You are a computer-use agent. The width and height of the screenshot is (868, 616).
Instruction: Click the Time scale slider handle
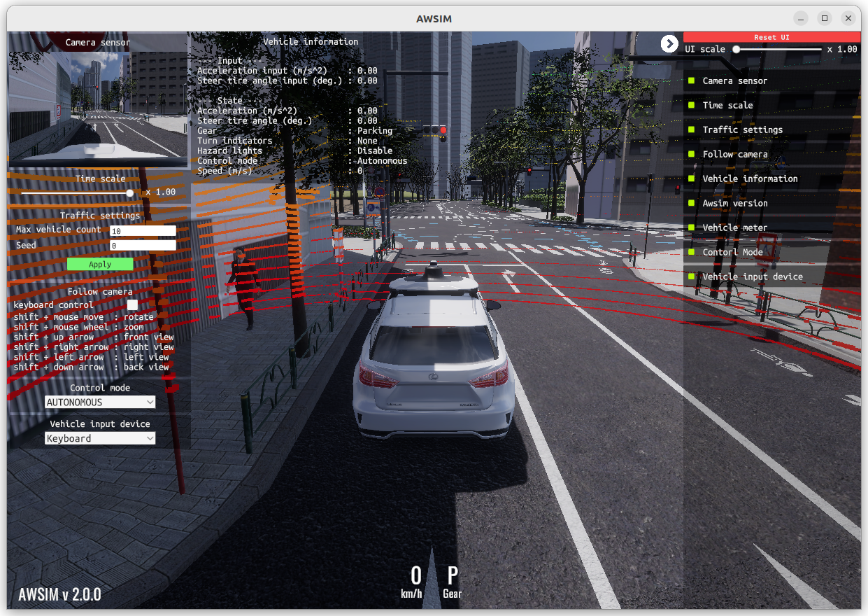coord(129,192)
